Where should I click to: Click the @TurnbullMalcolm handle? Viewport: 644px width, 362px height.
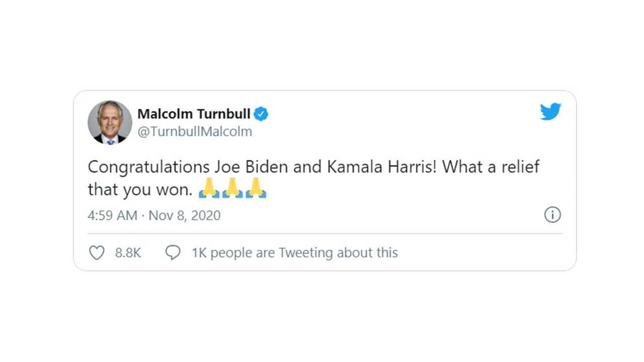coord(195,131)
